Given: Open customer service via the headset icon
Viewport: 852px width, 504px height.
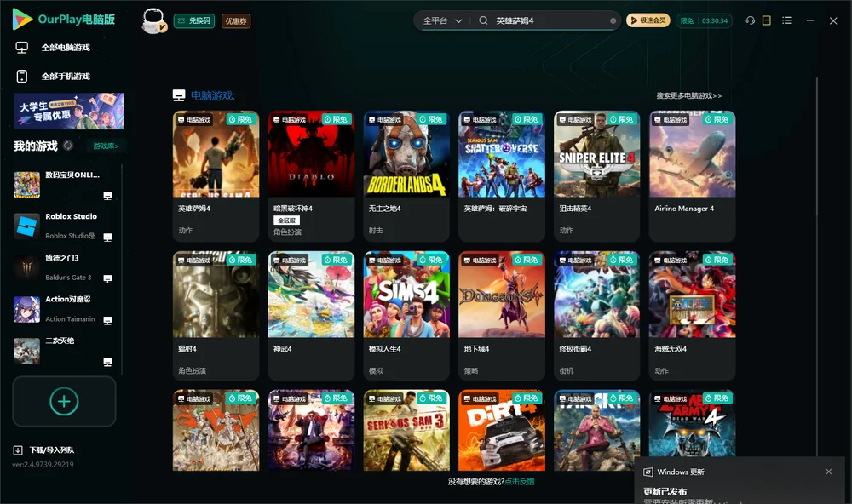Looking at the screenshot, I should [751, 20].
